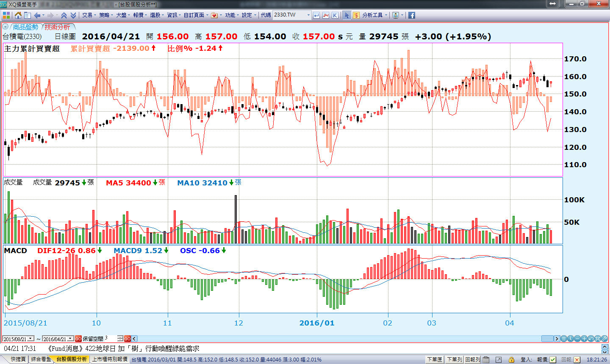Expand the 自訂頁面 dropdown
The width and height of the screenshot is (610, 364).
tap(196, 15)
